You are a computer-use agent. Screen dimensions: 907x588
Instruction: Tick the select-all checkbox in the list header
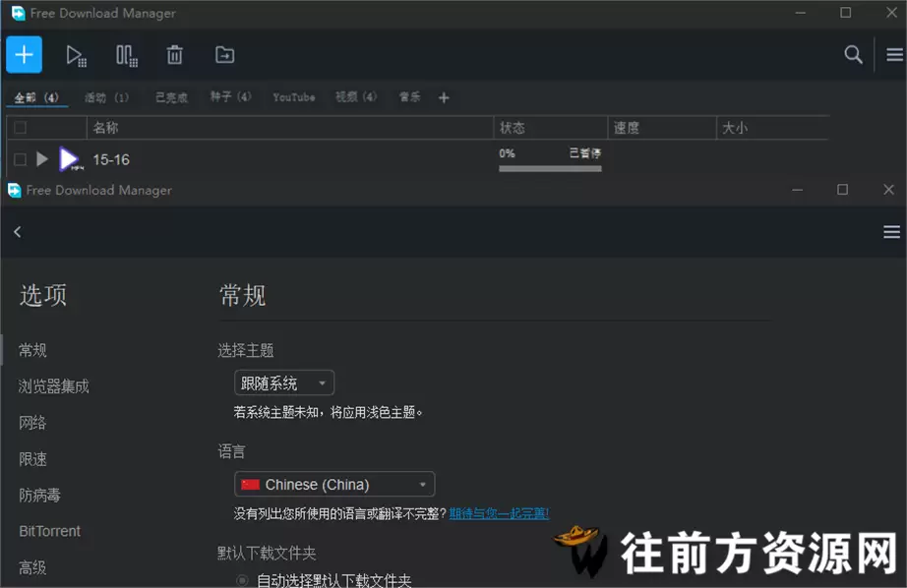tap(21, 128)
